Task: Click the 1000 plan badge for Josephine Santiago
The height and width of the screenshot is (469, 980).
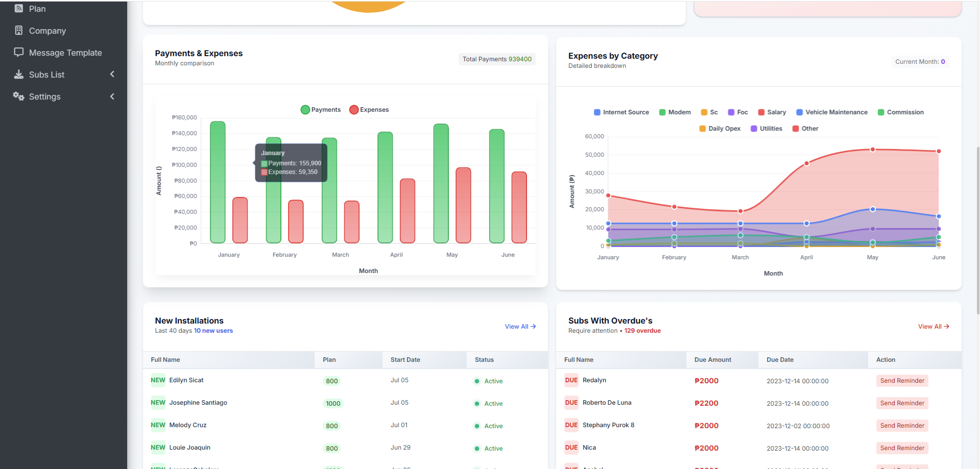Action: click(x=333, y=404)
